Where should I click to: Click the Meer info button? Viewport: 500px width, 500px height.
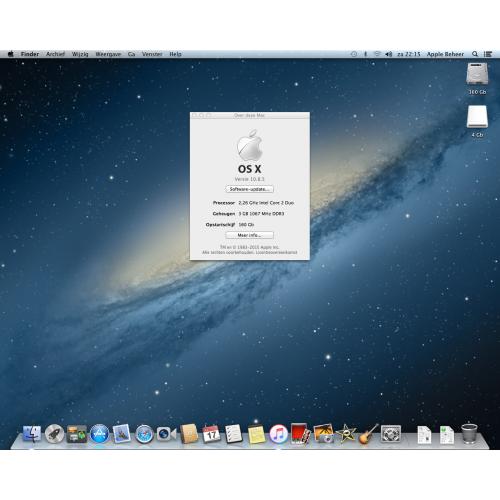pyautogui.click(x=249, y=235)
